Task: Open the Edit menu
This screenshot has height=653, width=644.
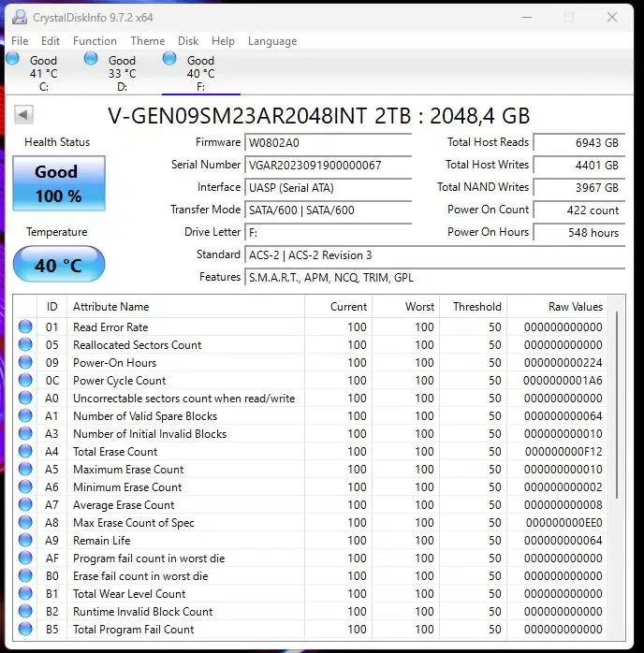Action: [51, 41]
